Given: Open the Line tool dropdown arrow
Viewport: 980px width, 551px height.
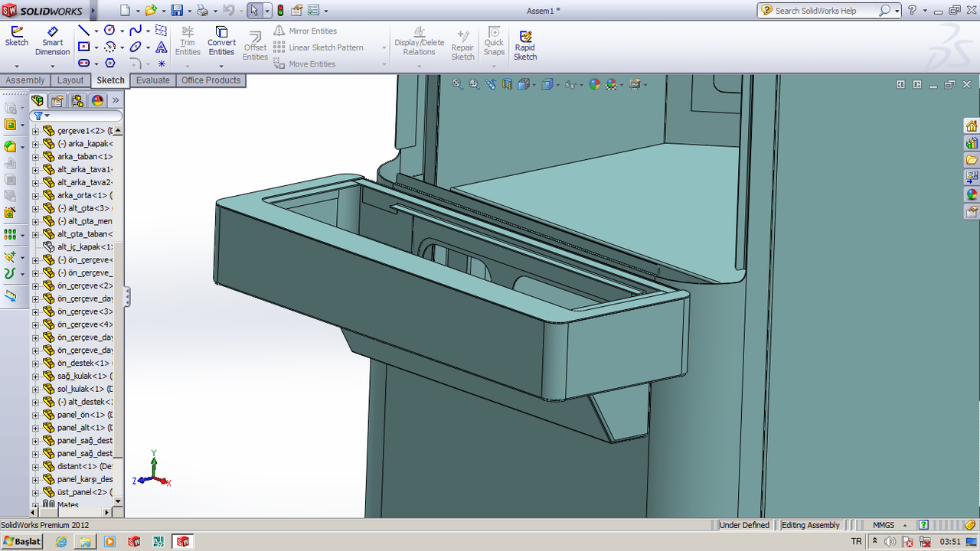Looking at the screenshot, I should pyautogui.click(x=96, y=31).
